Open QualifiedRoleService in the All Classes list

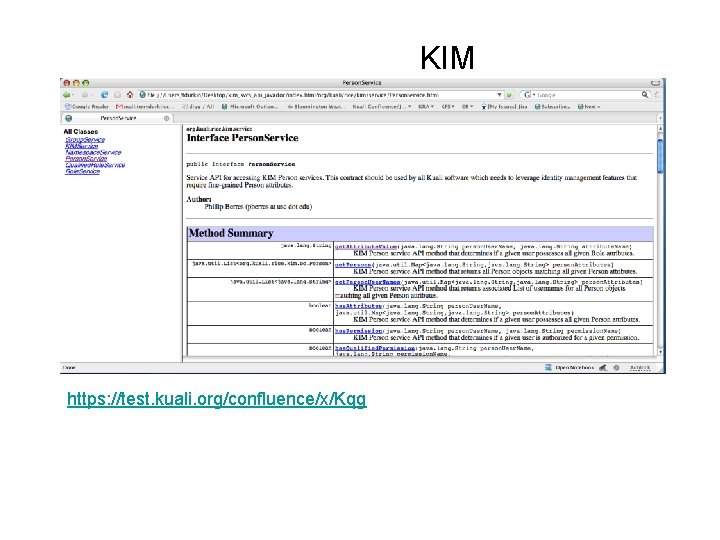coord(95,165)
